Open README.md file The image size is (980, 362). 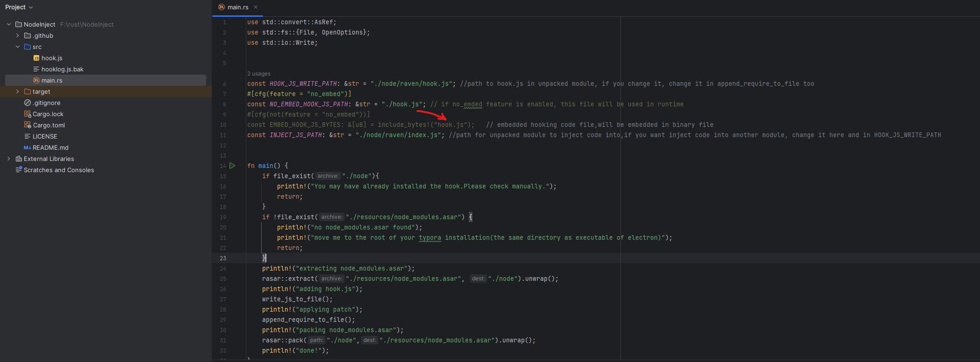50,147
